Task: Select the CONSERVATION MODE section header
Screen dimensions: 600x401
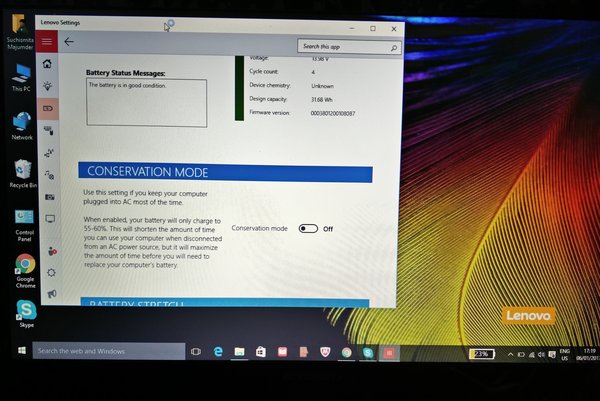Action: pos(225,172)
